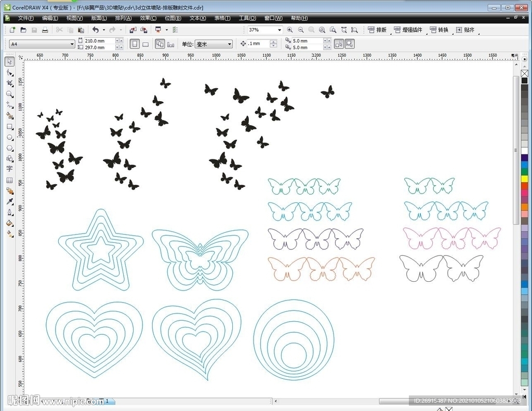
Task: Expand the undo history dropdown arrow
Action: coord(104,30)
